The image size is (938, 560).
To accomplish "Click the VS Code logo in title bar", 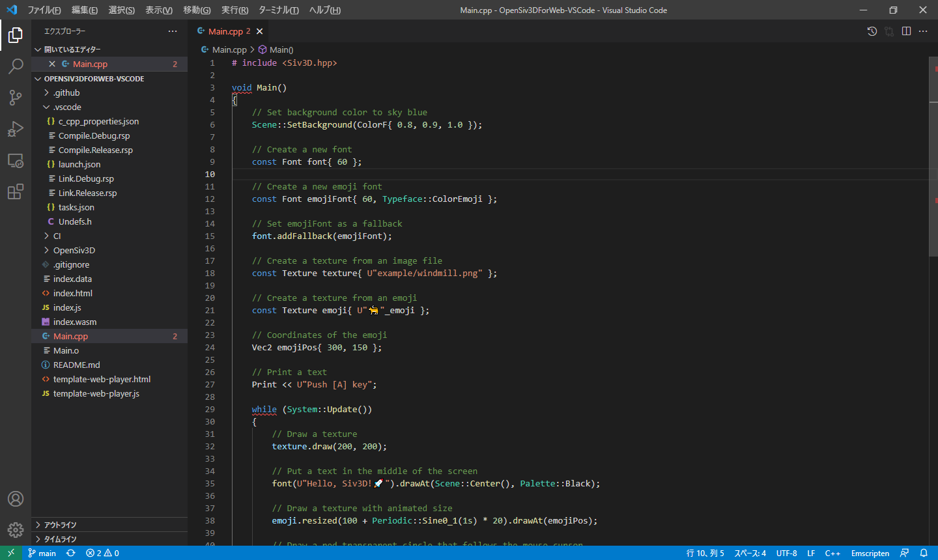I will click(11, 10).
